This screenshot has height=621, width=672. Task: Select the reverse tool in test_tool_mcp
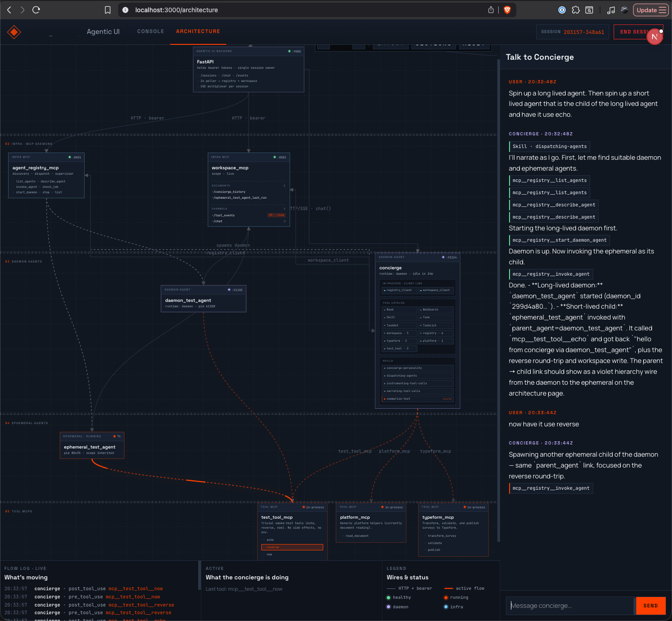point(292,547)
